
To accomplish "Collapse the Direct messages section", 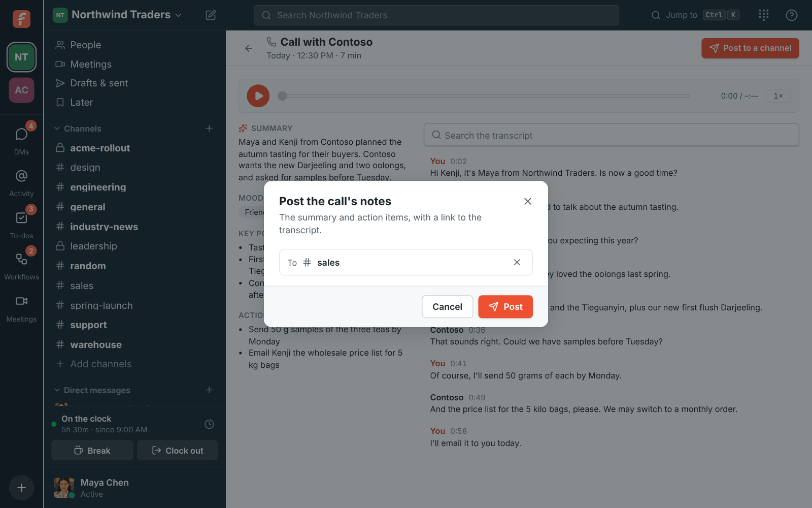I will click(x=92, y=390).
